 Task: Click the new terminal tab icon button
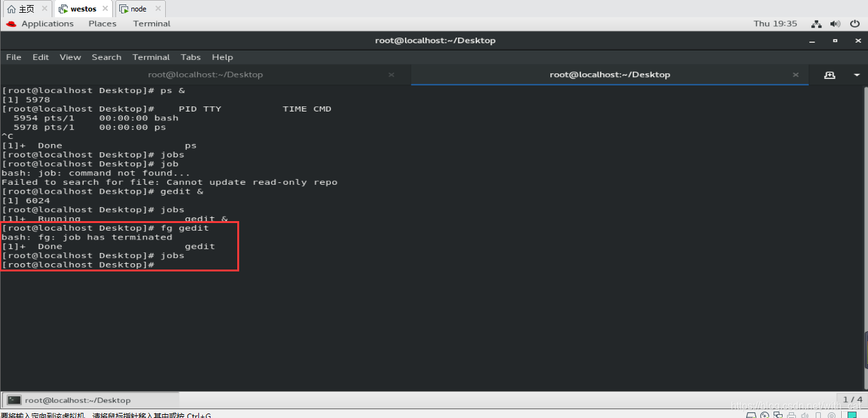tap(829, 75)
